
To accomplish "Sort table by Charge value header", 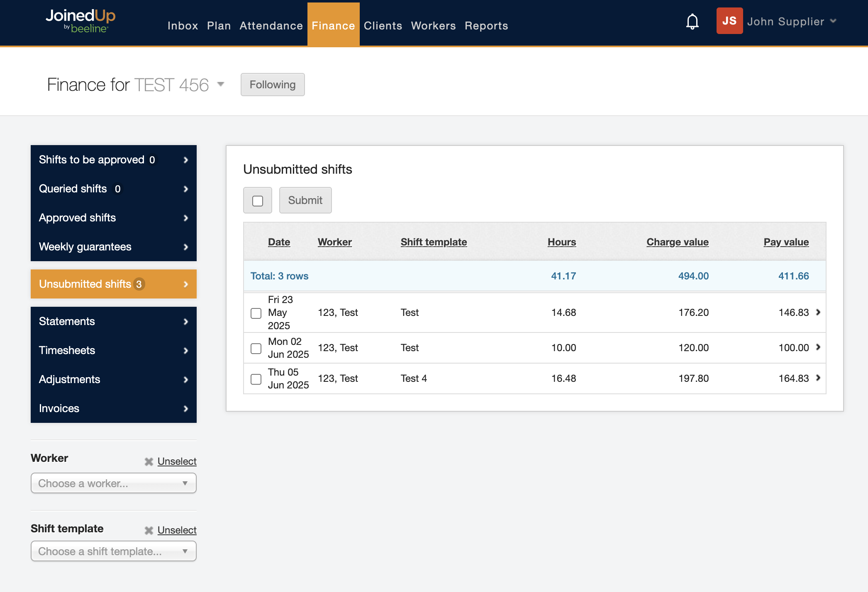I will [x=677, y=242].
